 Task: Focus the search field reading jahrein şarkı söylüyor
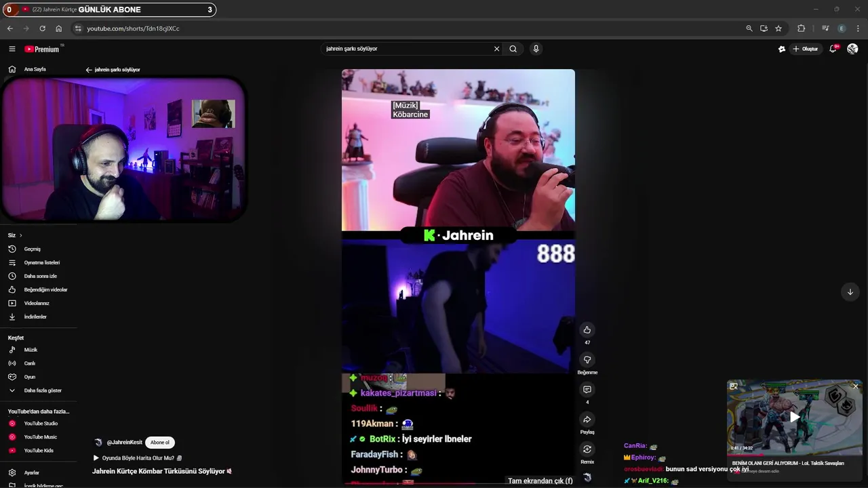(407, 49)
